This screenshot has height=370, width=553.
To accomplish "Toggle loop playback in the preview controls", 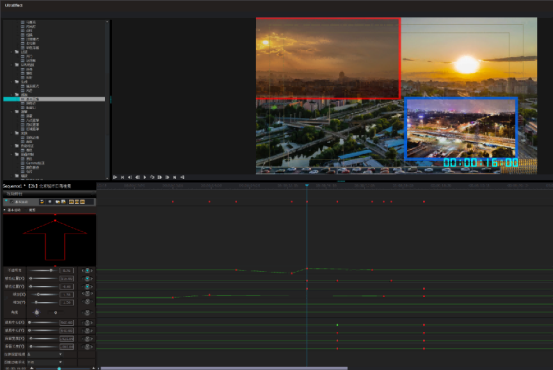I will 152,177.
